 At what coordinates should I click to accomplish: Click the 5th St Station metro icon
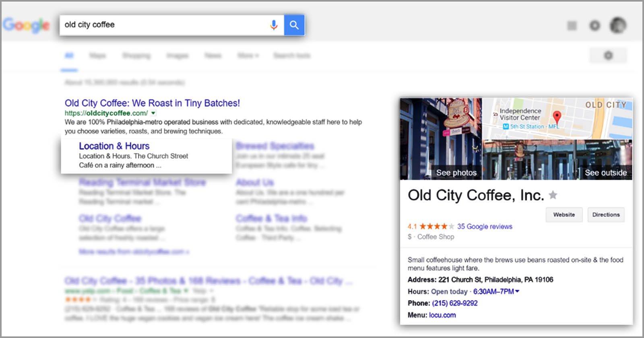pos(506,126)
